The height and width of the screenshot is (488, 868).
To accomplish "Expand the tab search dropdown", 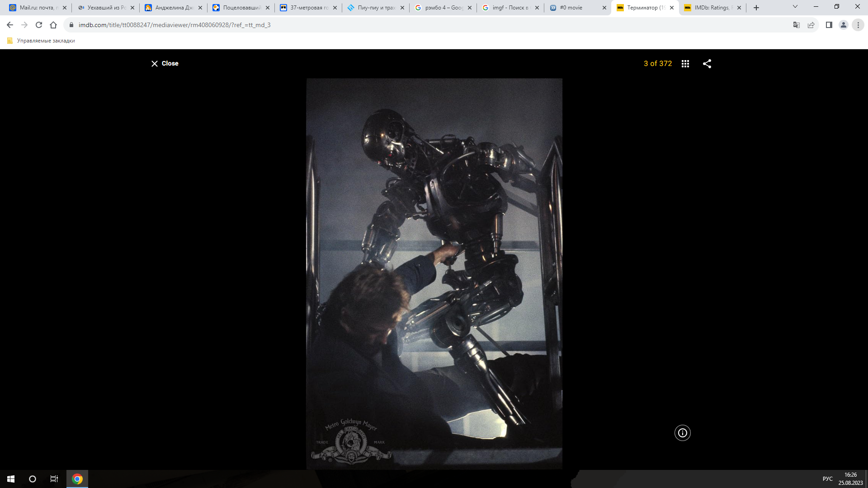I will pos(795,7).
